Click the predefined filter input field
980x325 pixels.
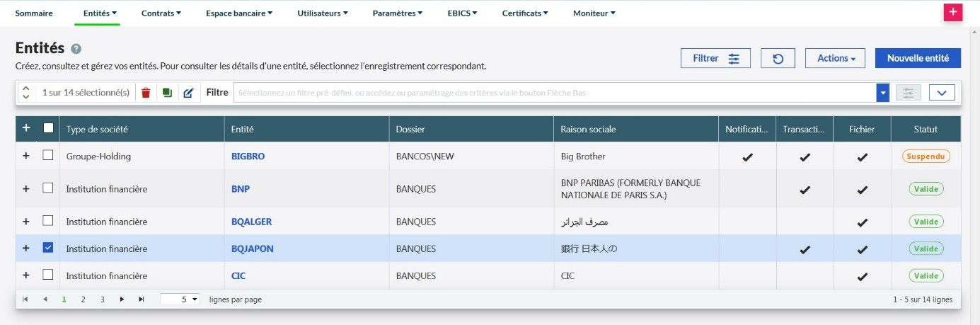click(x=554, y=93)
